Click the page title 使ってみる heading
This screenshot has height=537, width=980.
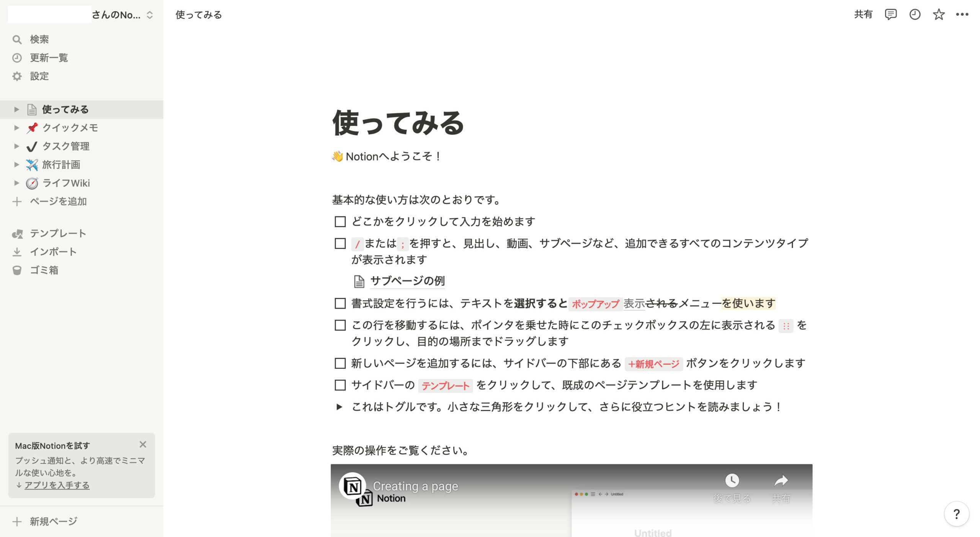399,123
